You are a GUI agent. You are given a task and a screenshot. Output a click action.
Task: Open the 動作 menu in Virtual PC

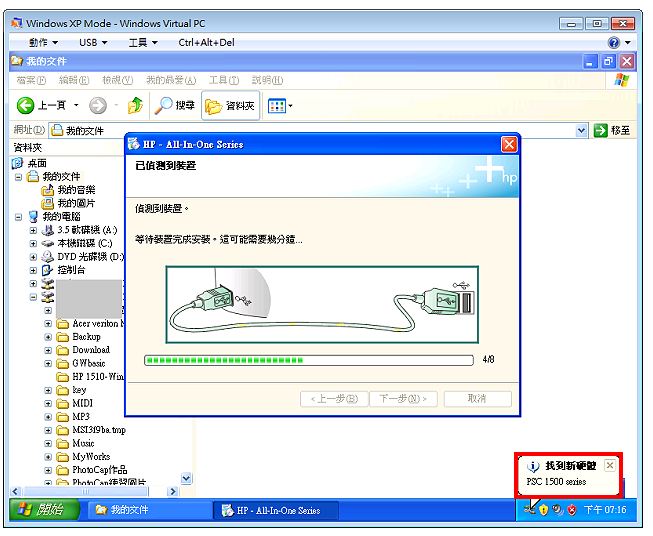(x=43, y=42)
